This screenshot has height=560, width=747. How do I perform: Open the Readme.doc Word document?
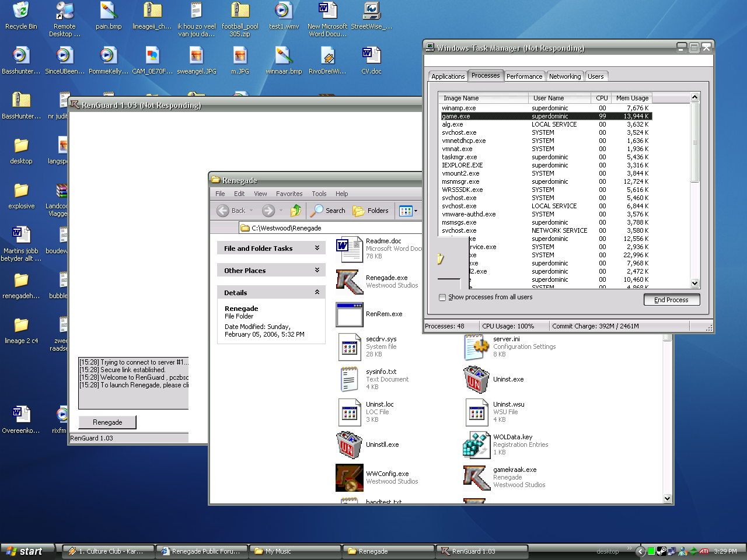(350, 249)
